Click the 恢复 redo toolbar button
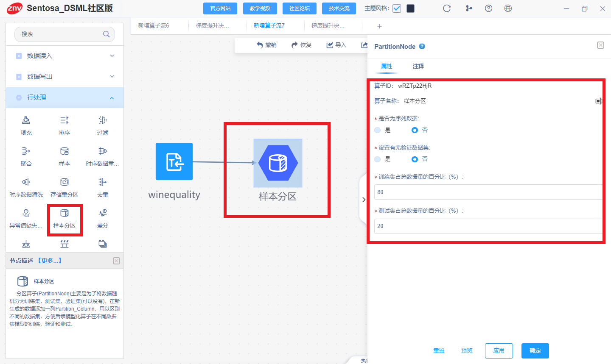 301,45
